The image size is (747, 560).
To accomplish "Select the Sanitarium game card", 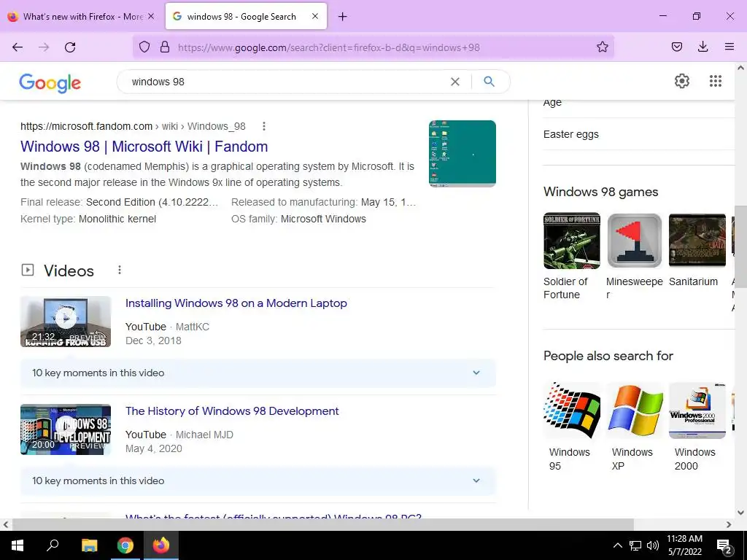I will [x=697, y=250].
